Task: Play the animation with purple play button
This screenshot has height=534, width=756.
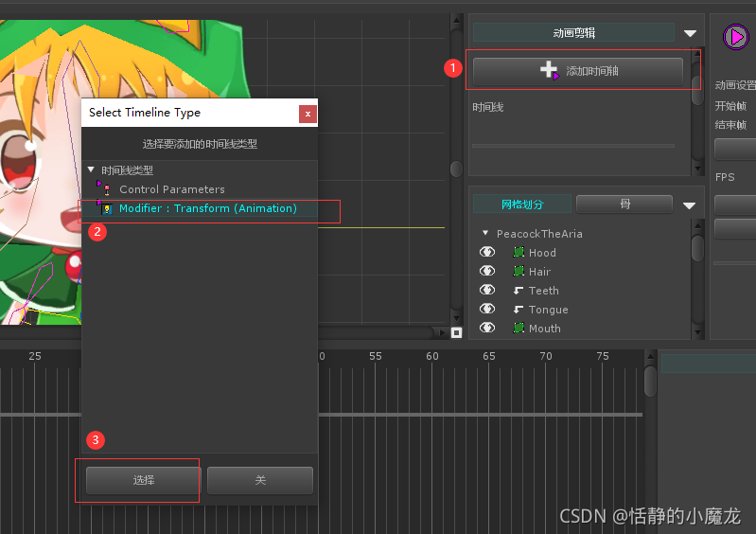Action: point(736,37)
